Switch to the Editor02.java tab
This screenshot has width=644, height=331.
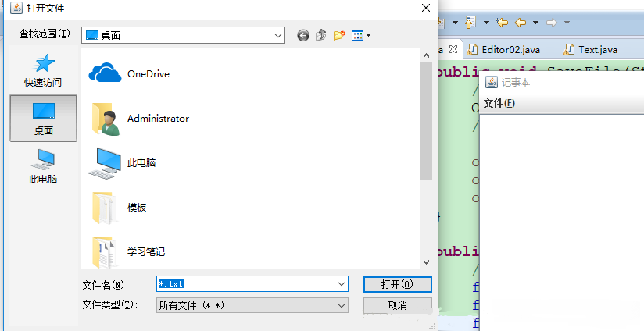pyautogui.click(x=510, y=49)
